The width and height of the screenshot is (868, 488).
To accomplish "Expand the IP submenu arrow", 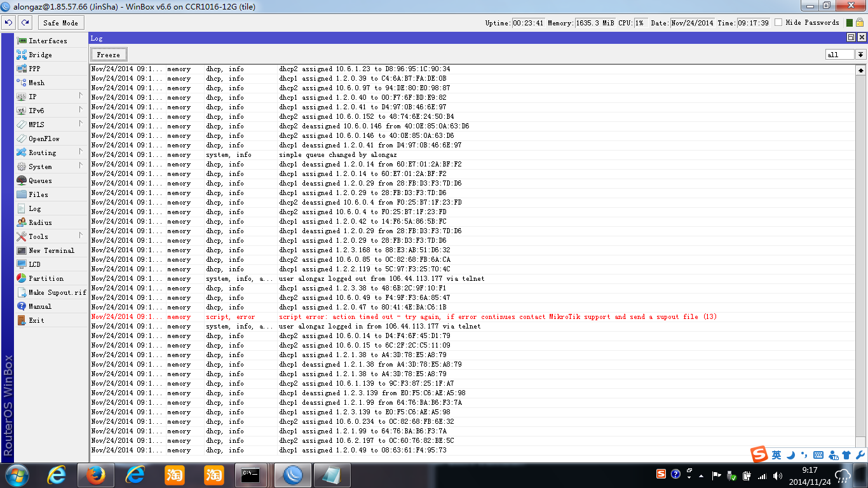I will pyautogui.click(x=81, y=96).
